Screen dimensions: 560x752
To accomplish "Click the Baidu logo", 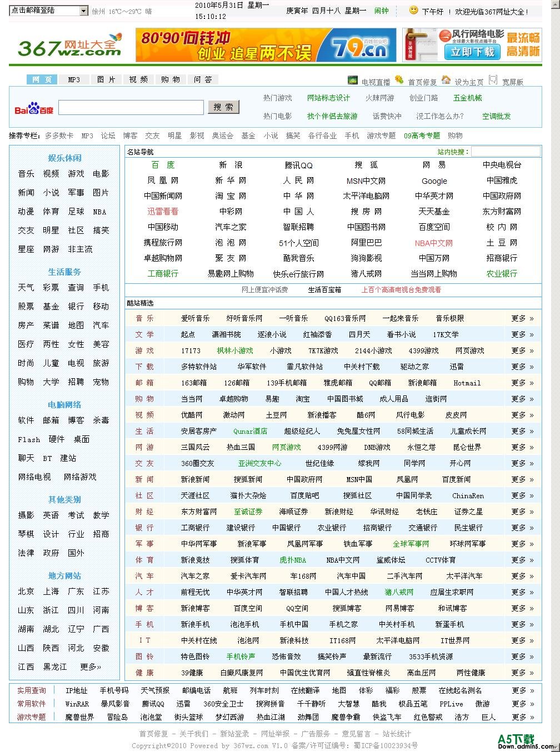I will pyautogui.click(x=34, y=108).
